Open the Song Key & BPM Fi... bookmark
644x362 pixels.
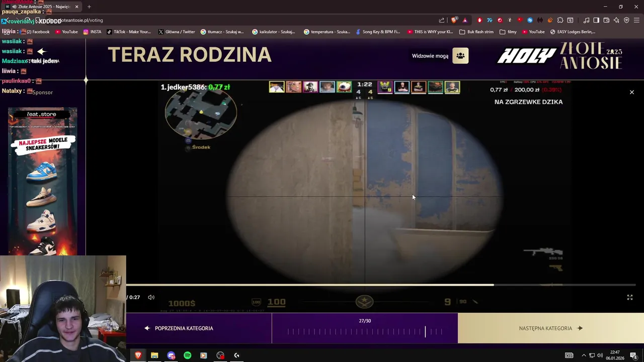pyautogui.click(x=378, y=32)
